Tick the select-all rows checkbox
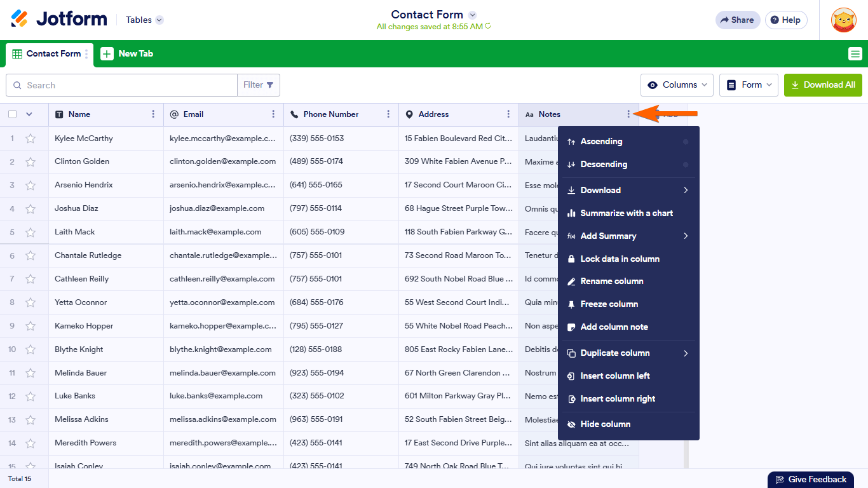868x488 pixels. click(x=12, y=114)
